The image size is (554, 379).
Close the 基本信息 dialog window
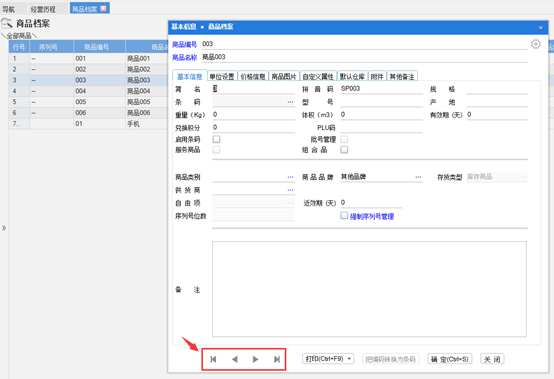pyautogui.click(x=541, y=28)
